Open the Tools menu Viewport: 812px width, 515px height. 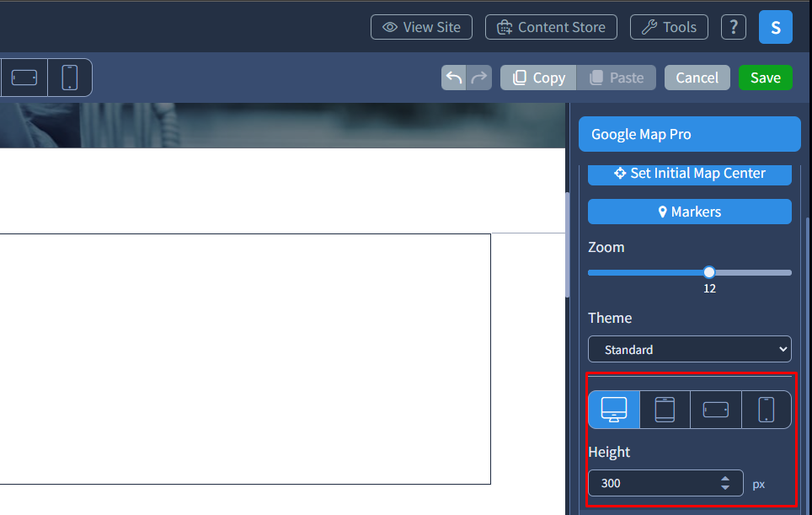(x=669, y=27)
